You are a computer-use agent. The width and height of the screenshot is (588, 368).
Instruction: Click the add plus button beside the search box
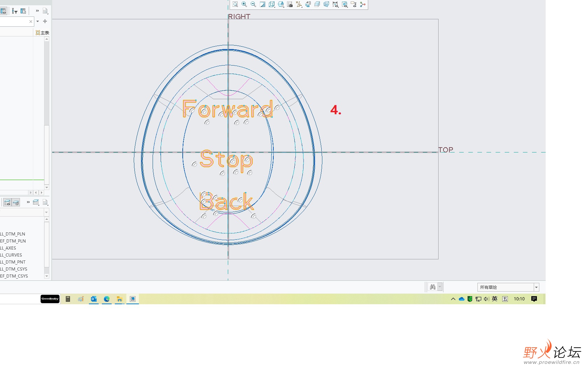[45, 21]
